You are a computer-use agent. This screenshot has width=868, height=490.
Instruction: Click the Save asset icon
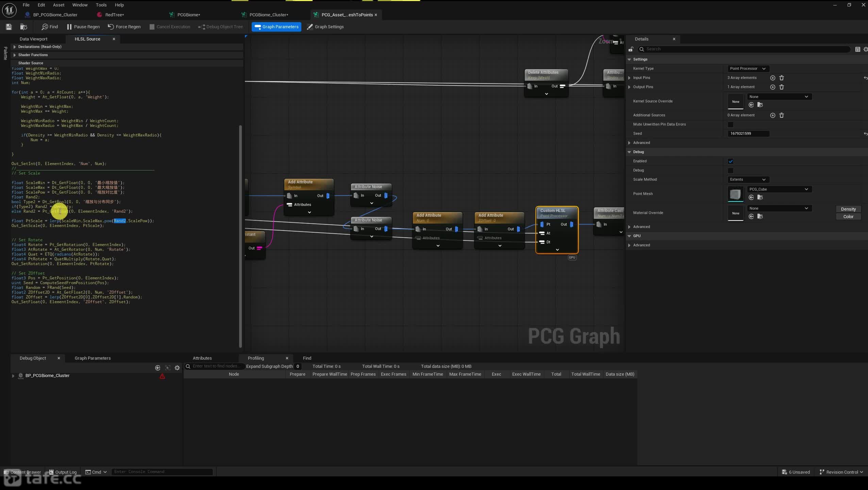pos(9,27)
